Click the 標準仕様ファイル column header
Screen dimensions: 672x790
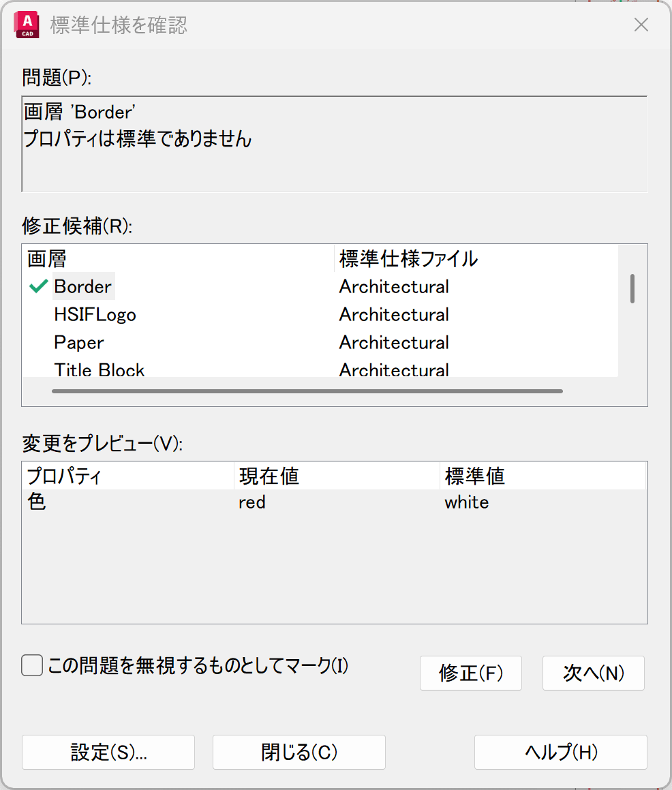pos(409,259)
